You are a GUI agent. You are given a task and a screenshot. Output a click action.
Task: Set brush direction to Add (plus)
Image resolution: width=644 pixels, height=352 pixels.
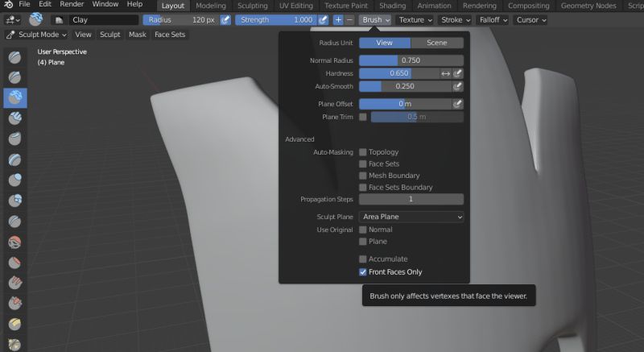pos(338,19)
